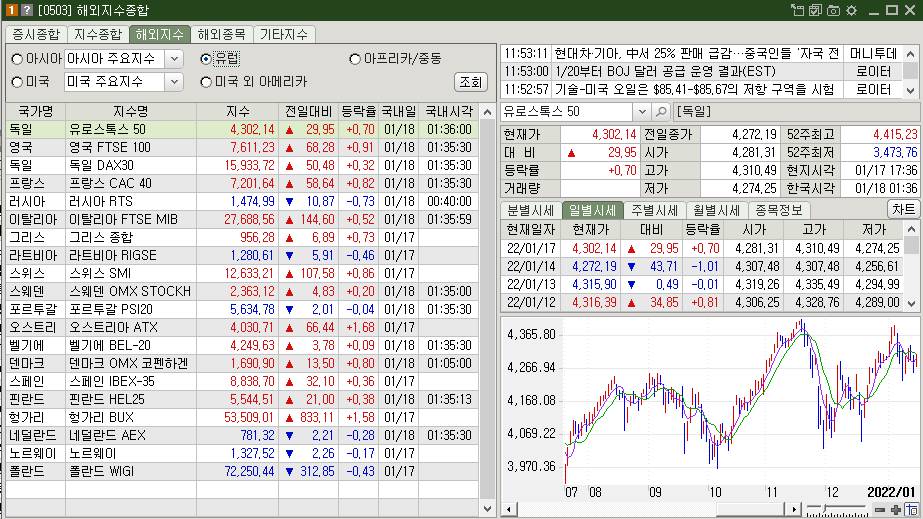Select the 폴란드 WIGI row
Image resolution: width=923 pixels, height=519 pixels.
[x=242, y=472]
